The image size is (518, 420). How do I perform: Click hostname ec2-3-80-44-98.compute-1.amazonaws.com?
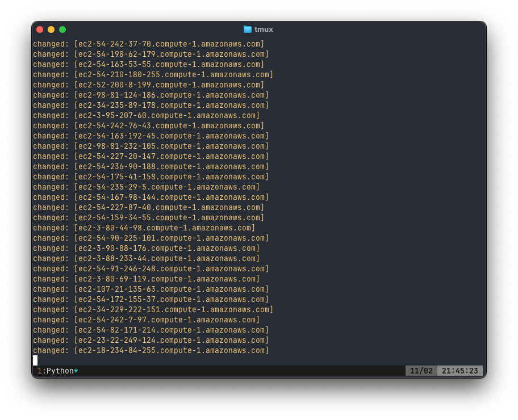pyautogui.click(x=164, y=228)
